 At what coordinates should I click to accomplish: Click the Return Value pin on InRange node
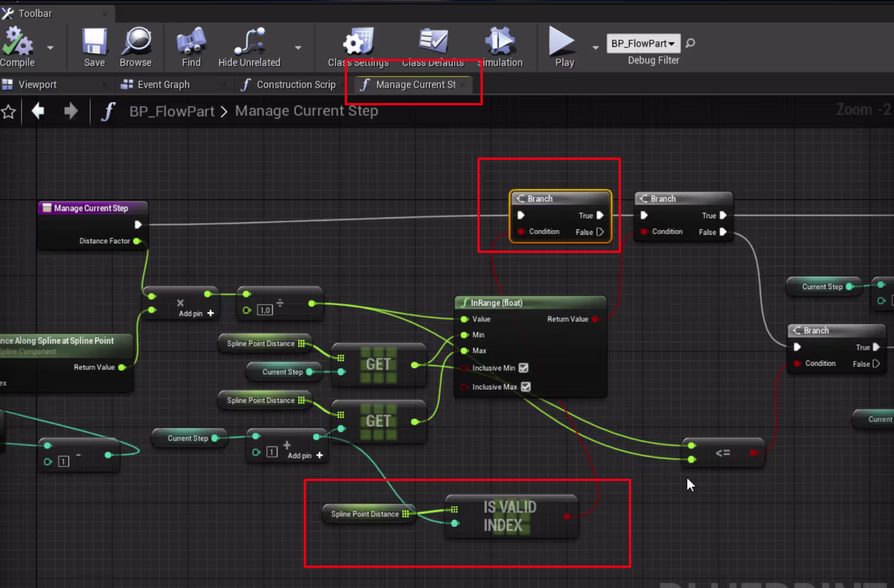(x=595, y=319)
